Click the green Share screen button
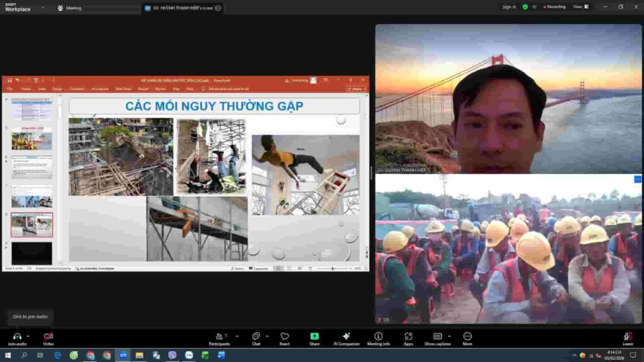 [x=314, y=337]
